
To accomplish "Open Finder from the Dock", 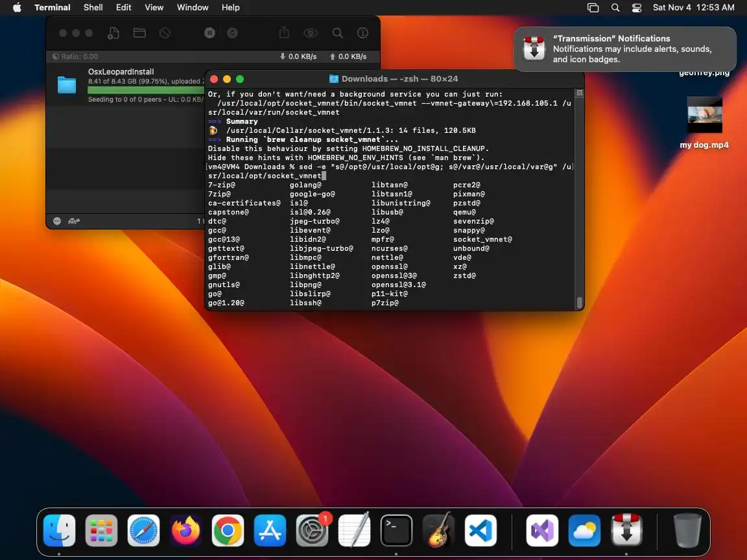I will [x=59, y=530].
